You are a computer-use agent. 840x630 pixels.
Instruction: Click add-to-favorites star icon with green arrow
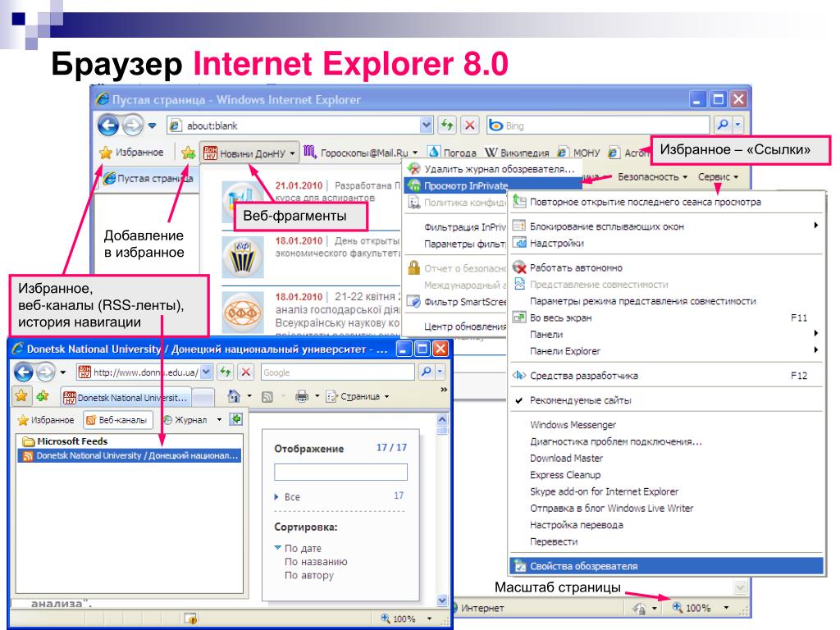[x=188, y=153]
